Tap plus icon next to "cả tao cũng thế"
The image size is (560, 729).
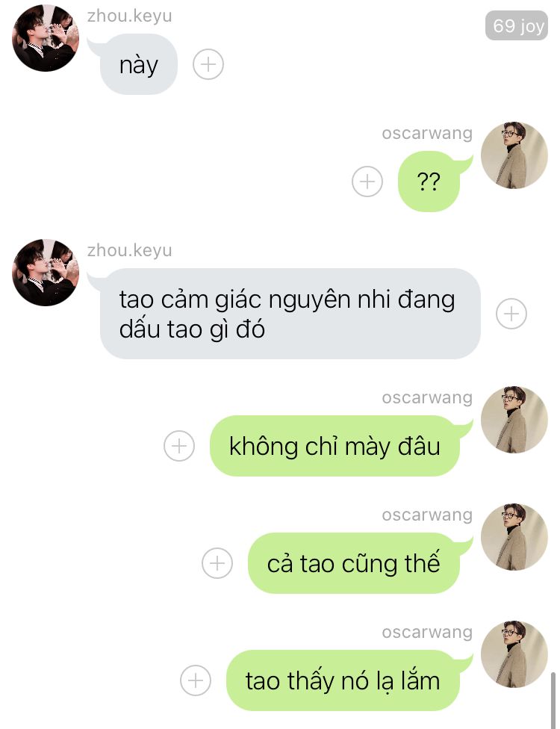tap(217, 563)
